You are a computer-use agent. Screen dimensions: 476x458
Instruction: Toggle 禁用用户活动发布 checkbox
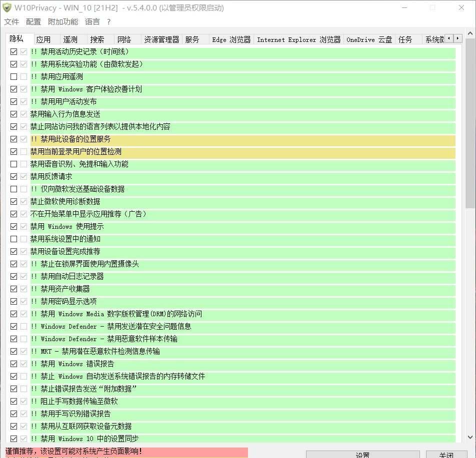coord(13,101)
